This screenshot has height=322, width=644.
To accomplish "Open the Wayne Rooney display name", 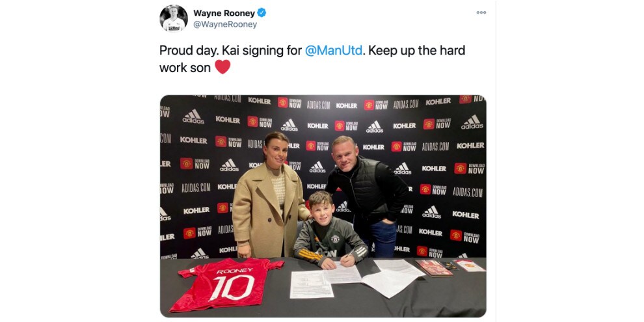I will 224,13.
